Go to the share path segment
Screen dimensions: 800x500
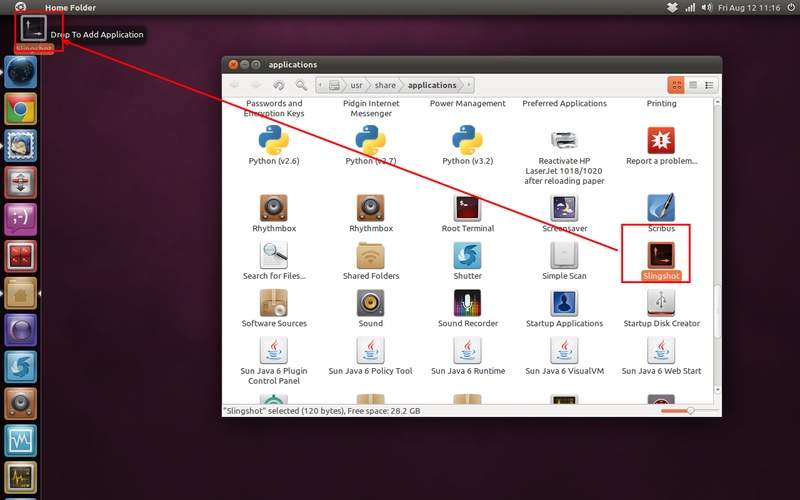[x=385, y=85]
